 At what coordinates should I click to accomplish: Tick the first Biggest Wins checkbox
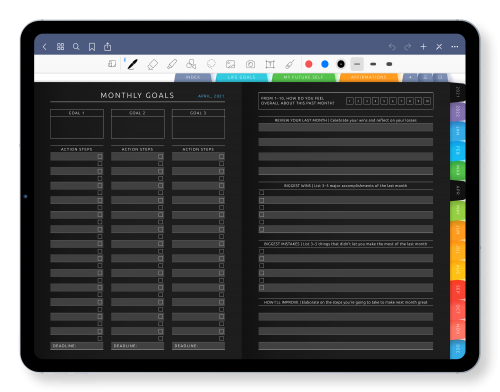pos(262,193)
